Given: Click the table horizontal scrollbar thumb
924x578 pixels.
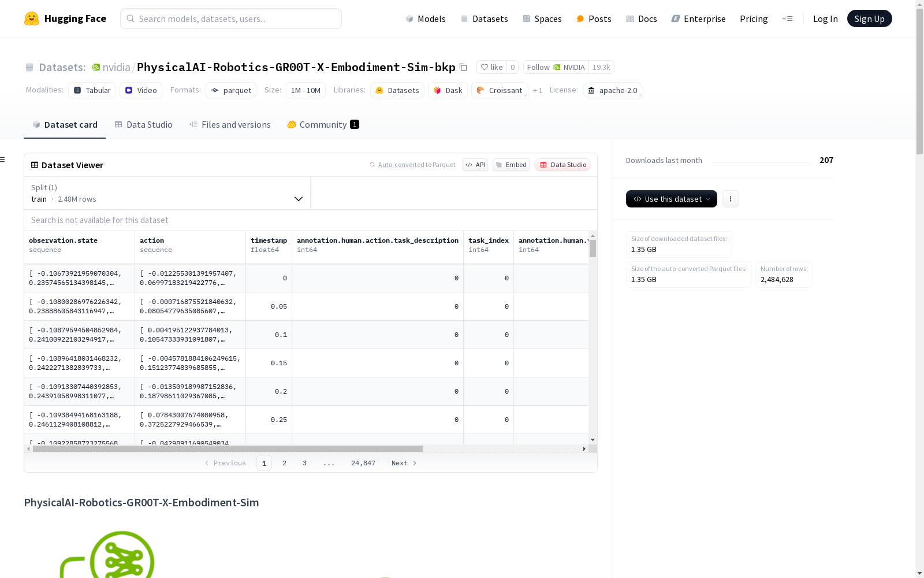Looking at the screenshot, I should point(228,449).
